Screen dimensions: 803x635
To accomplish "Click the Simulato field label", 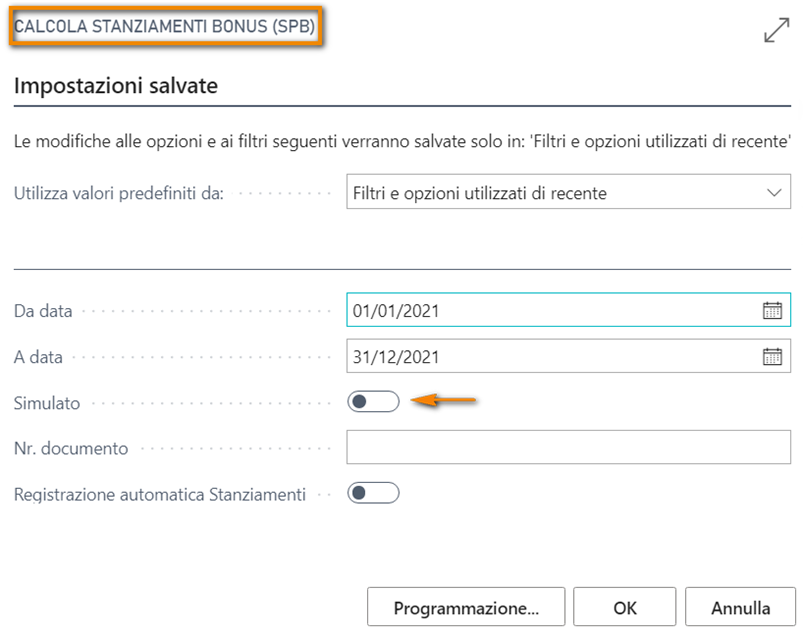I will pos(47,403).
